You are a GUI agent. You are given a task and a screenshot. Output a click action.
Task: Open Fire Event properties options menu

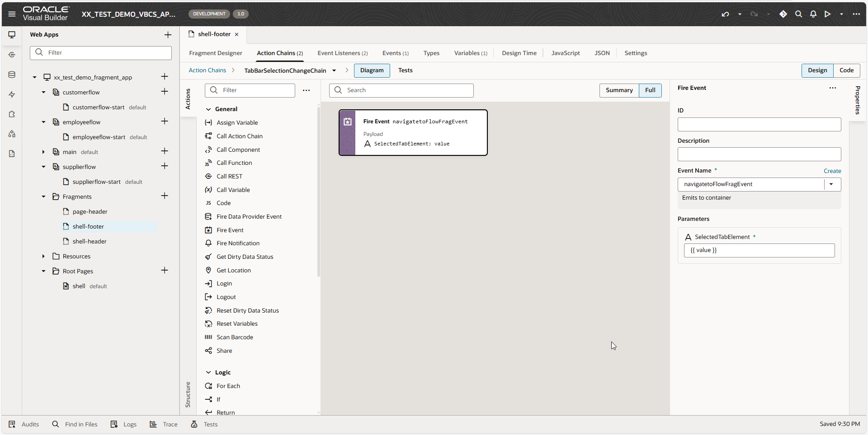(832, 88)
